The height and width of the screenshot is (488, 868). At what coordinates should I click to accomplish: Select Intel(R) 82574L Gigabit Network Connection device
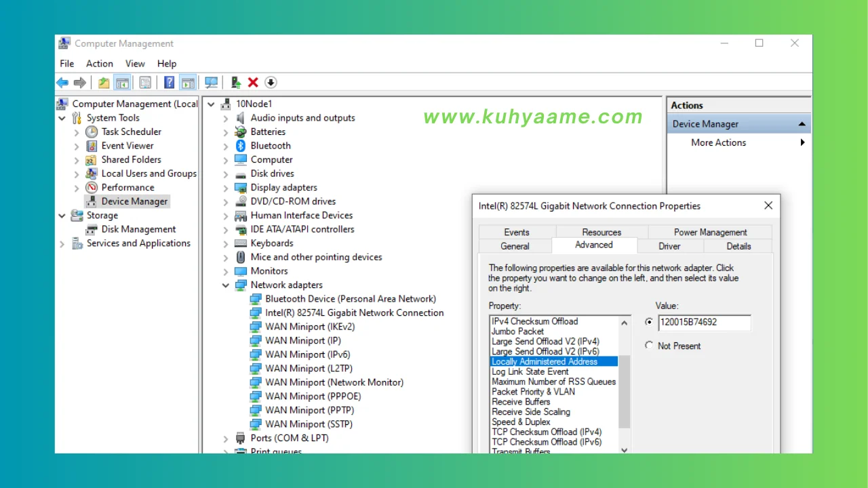click(355, 313)
